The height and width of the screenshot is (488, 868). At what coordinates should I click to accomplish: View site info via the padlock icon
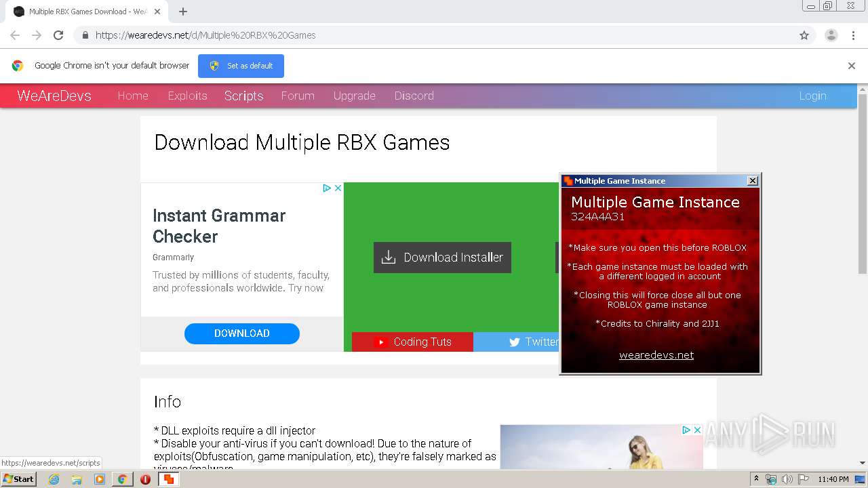coord(85,35)
